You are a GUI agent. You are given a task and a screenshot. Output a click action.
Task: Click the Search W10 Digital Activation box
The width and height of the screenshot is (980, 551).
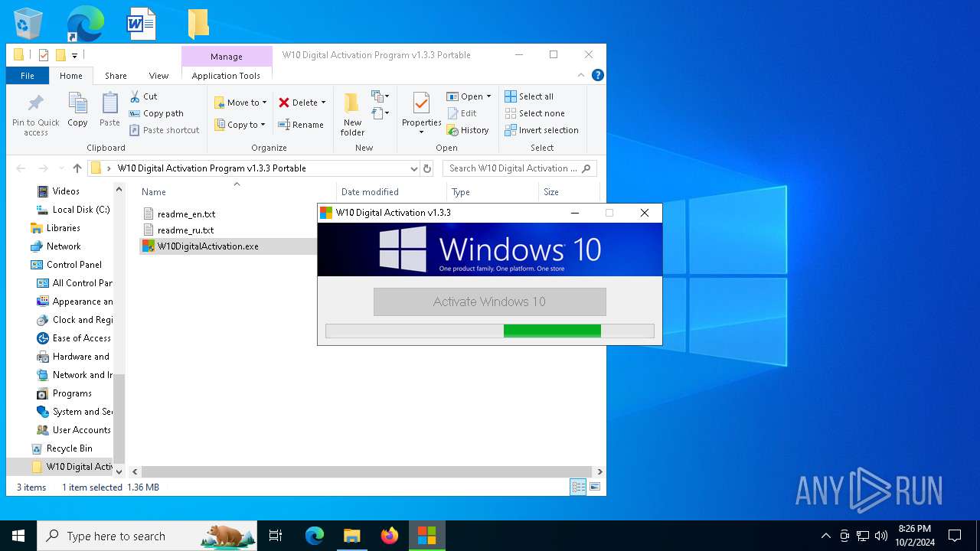[519, 168]
